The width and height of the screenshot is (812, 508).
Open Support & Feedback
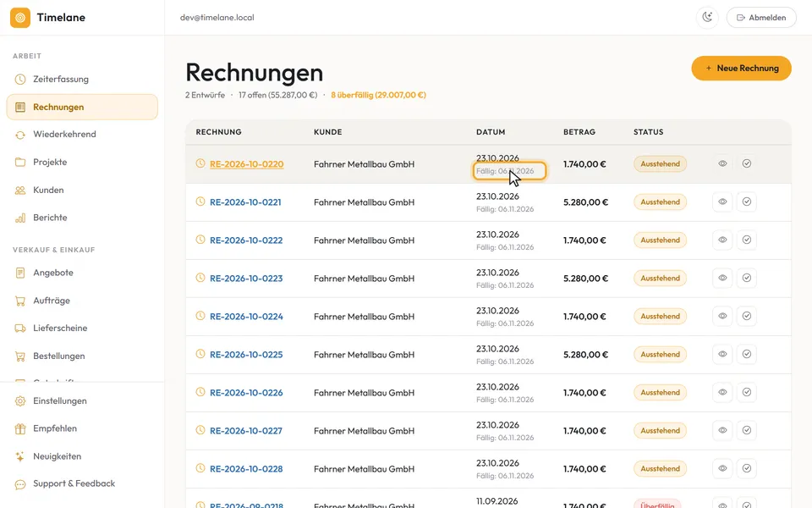coord(82,483)
